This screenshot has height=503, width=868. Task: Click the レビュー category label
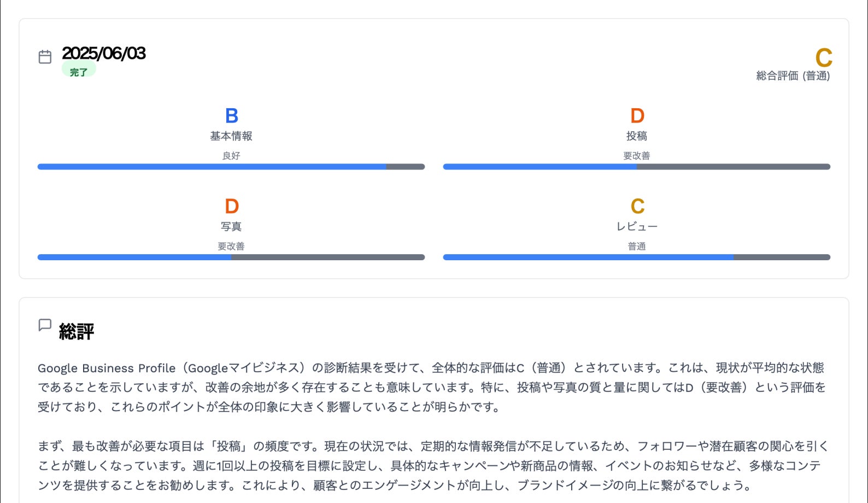(x=637, y=226)
